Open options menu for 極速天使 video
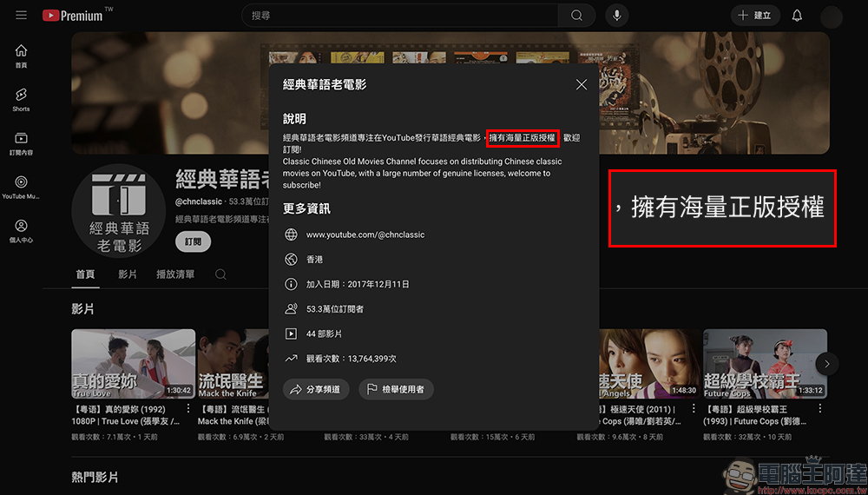This screenshot has height=495, width=868. pyautogui.click(x=694, y=409)
